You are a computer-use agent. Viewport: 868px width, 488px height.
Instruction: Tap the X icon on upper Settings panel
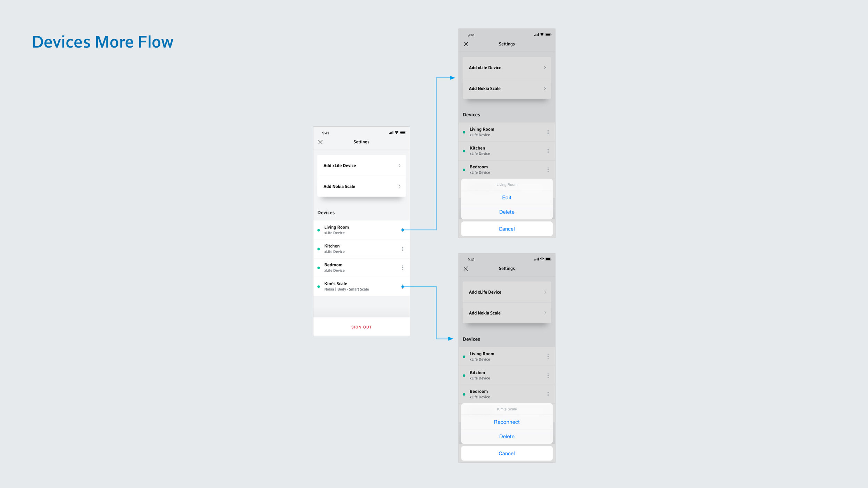tap(466, 44)
